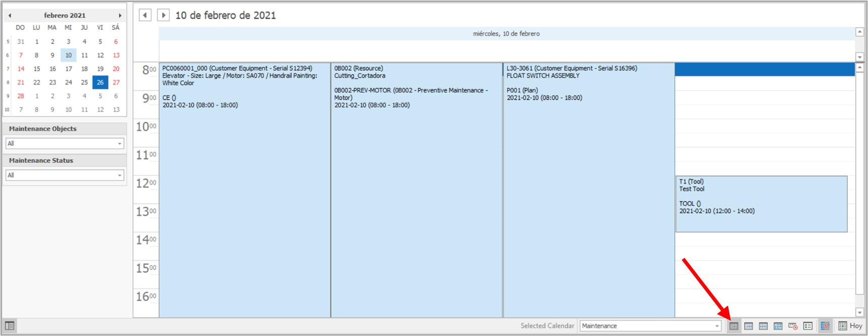Select February 26 in the mini calendar
The image size is (868, 336).
(x=100, y=82)
